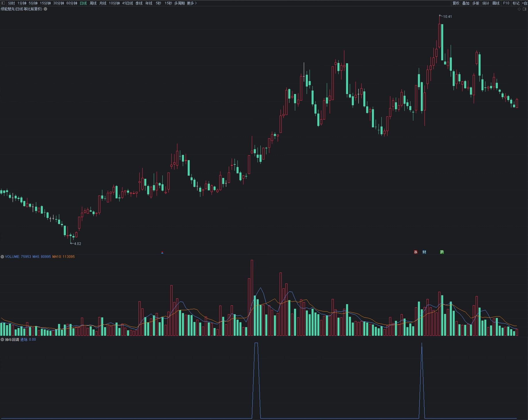Switch to 月线 monthly chart
This screenshot has width=528, height=420.
(103, 3)
